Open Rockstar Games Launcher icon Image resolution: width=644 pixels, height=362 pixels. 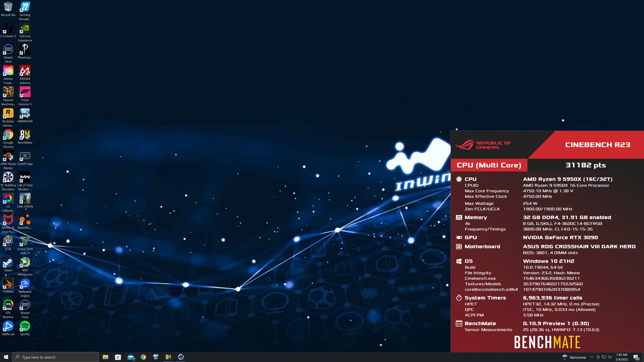8,117
